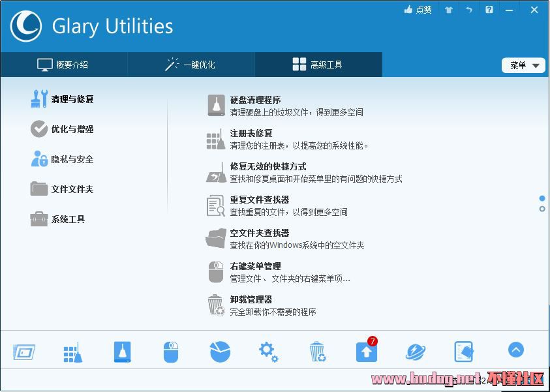
Task: Click the bottom toolbar screen frame icon
Action: click(x=24, y=352)
